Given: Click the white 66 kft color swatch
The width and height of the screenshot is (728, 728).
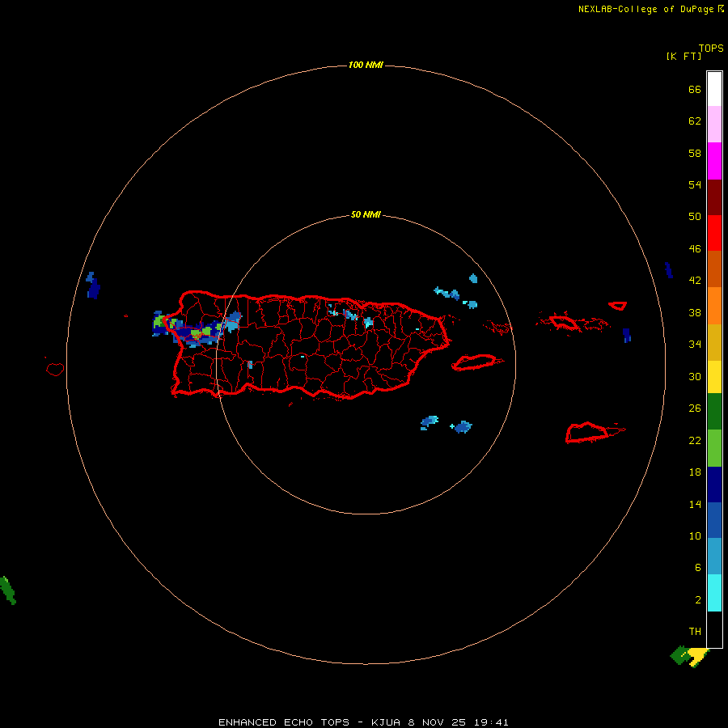Looking at the screenshot, I should coord(714,89).
